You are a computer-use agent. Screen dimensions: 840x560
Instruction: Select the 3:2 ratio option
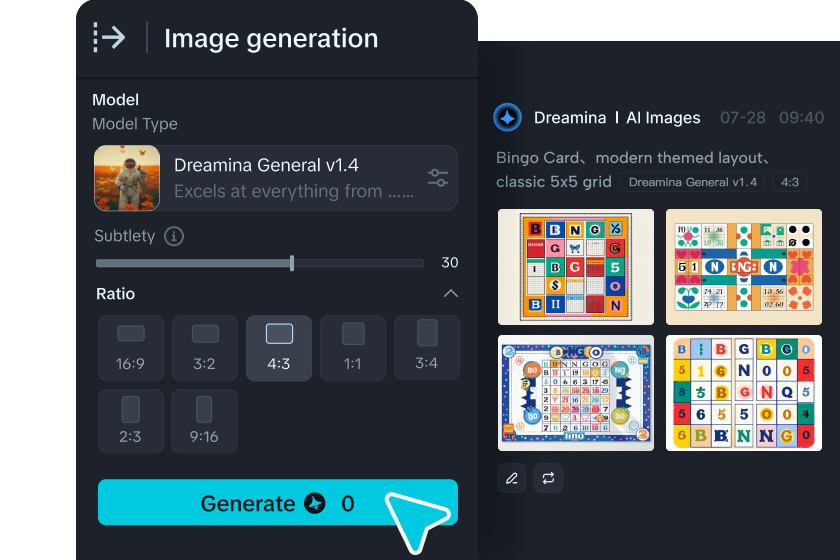click(x=205, y=348)
